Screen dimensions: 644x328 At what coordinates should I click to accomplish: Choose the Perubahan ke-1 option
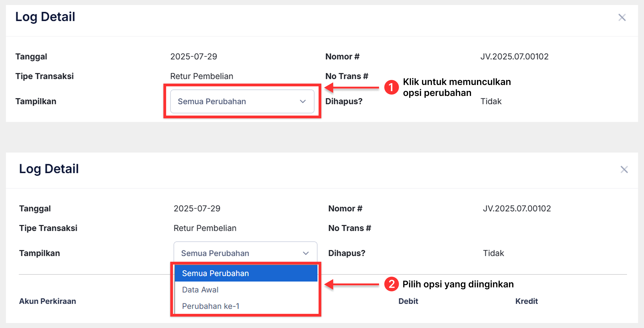click(210, 306)
